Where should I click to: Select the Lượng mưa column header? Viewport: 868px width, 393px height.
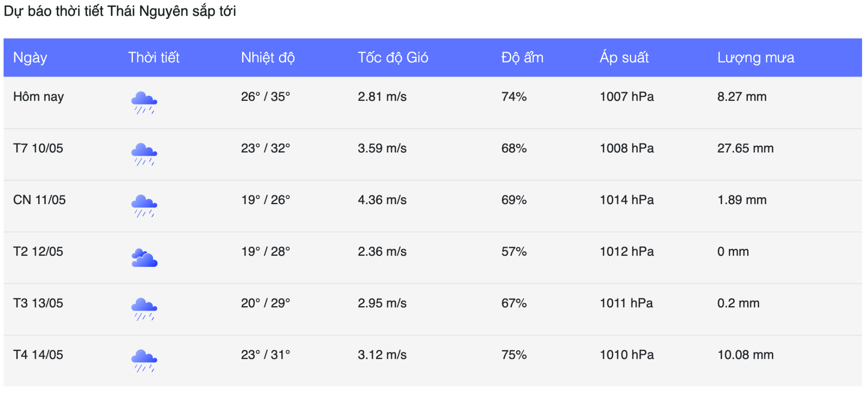pos(756,58)
